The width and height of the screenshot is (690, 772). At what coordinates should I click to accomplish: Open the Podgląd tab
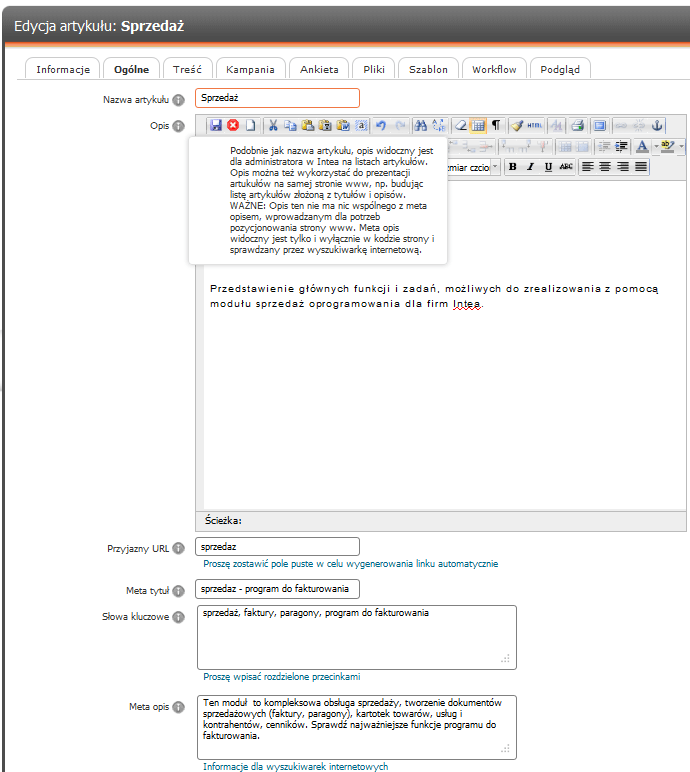click(560, 69)
